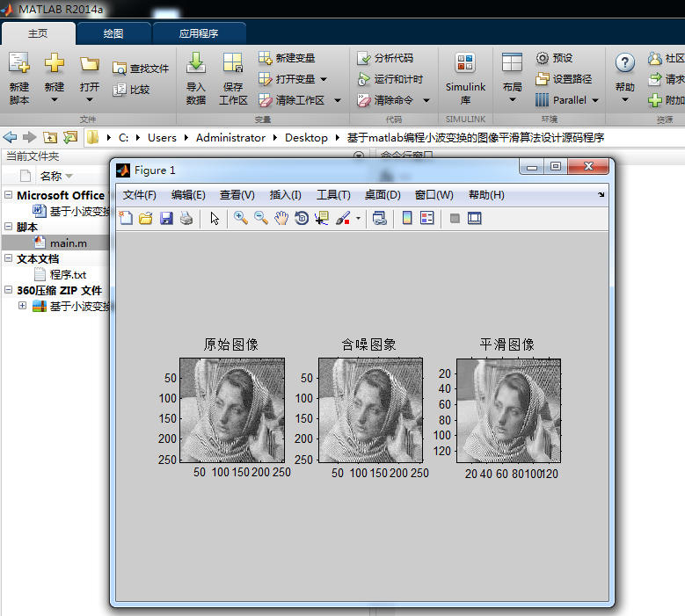Click Set Path (设置路径) icon
Screen dimensions: 685x616
point(543,79)
